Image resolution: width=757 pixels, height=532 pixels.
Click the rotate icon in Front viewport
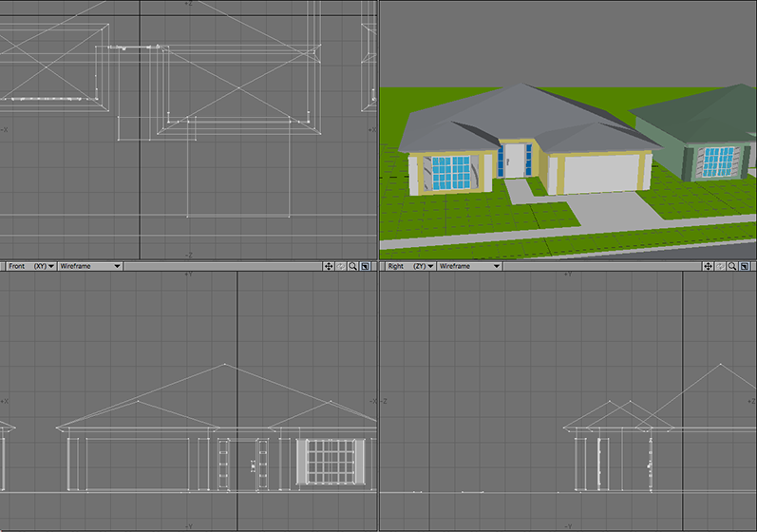click(341, 267)
